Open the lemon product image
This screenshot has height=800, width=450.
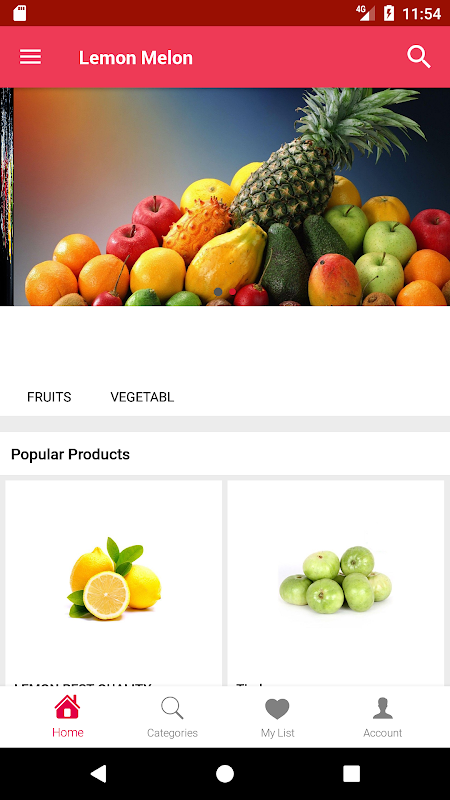tap(114, 578)
